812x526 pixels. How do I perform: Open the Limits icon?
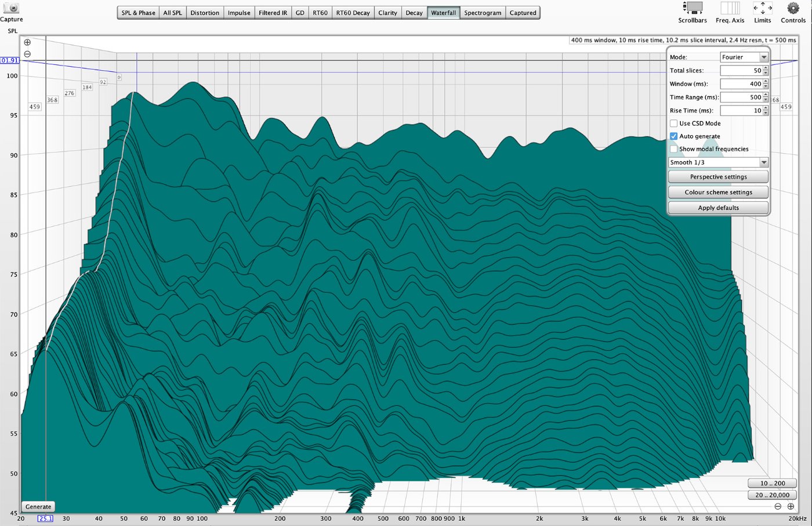pos(762,8)
